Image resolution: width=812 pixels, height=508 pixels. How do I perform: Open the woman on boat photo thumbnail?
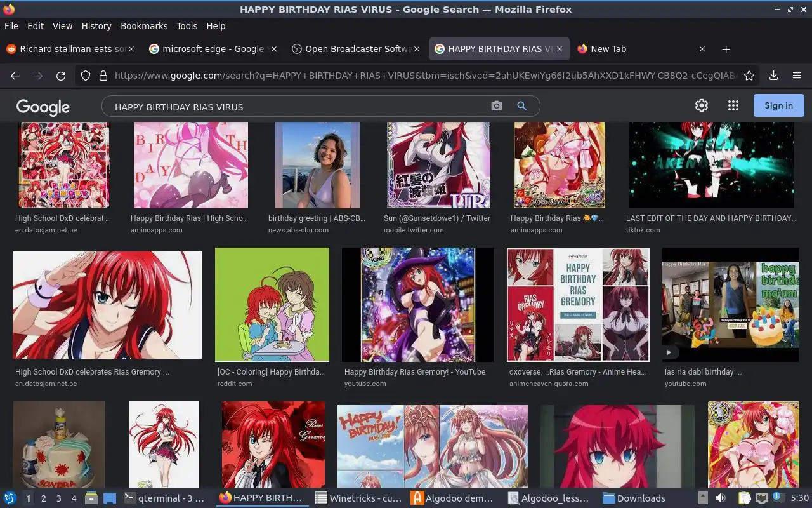[x=317, y=165]
